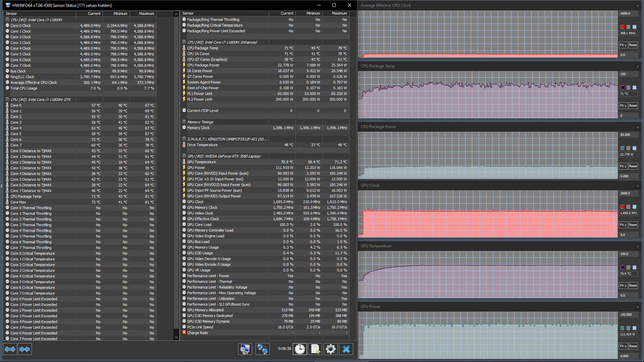Click icon beside Total CPU Usage row
Screen dimensions: 644x362
coord(7,88)
